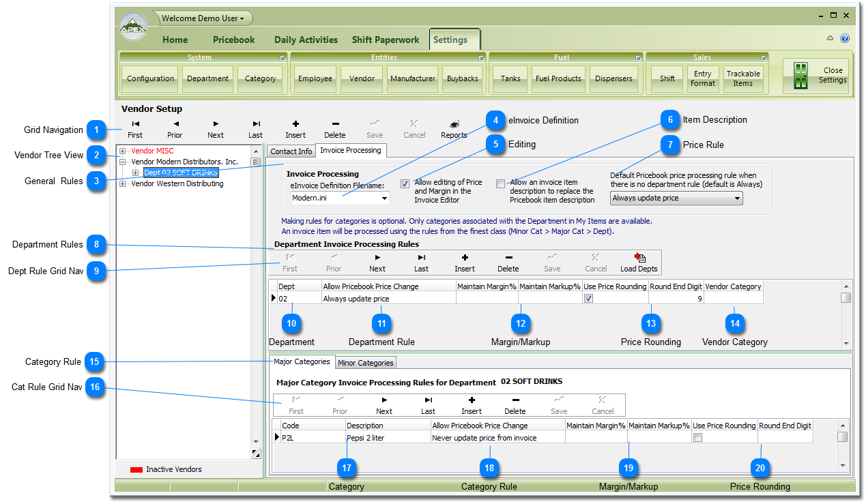The height and width of the screenshot is (504, 866).
Task: Expand the Dept 02 SOFT DRINKS node
Action: (x=134, y=173)
